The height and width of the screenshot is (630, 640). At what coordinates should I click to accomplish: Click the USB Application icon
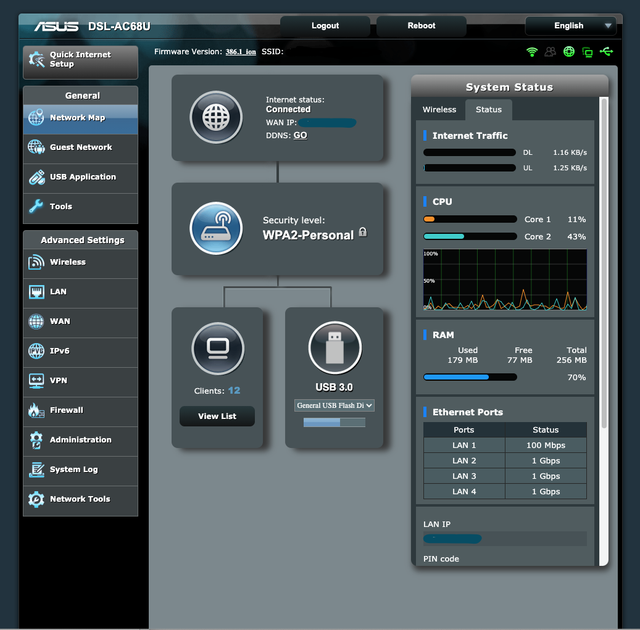36,177
